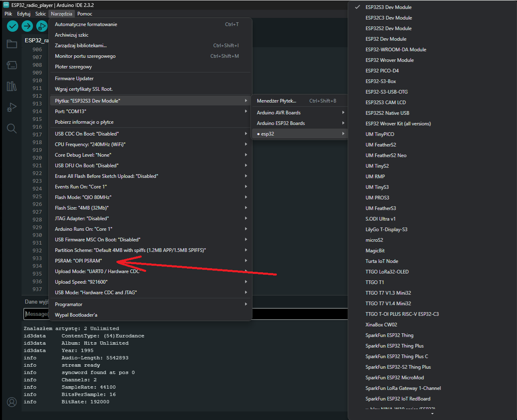
Task: Expand the Programator submenu
Action: pos(150,304)
